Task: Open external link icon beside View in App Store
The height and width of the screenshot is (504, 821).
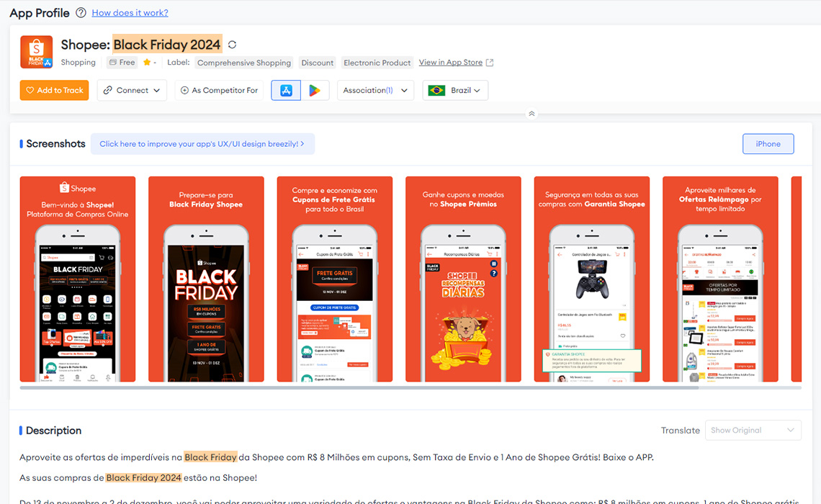Action: [490, 63]
